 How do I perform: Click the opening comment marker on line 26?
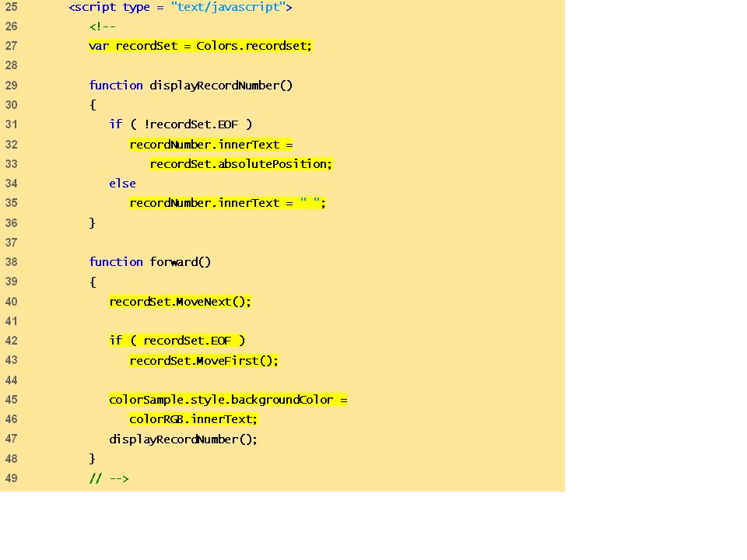103,26
